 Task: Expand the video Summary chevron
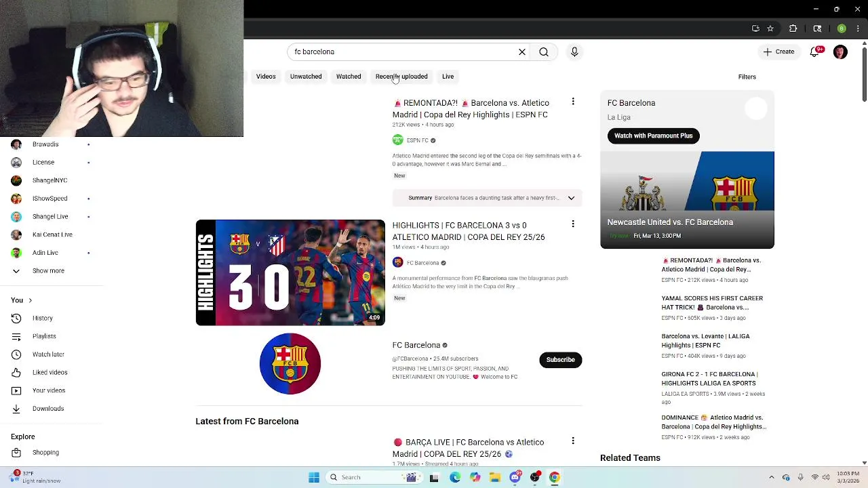571,198
